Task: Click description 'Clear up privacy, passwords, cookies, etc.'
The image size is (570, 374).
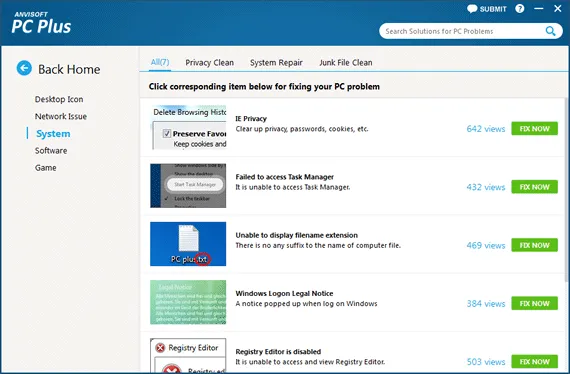Action: click(x=302, y=129)
